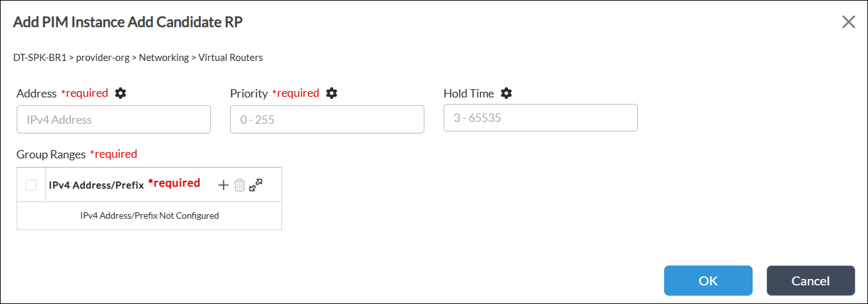Screen dimensions: 868x304
Task: Open Virtual Routers breadcrumb item
Action: [230, 57]
